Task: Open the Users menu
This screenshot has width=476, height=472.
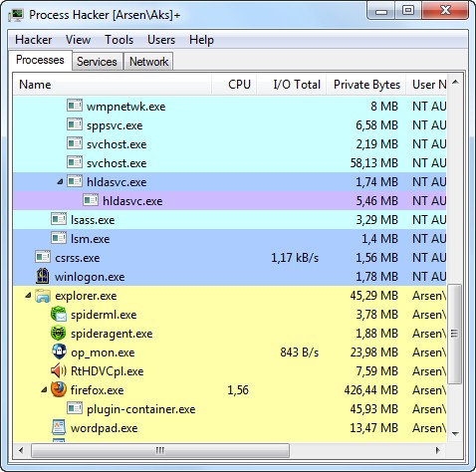Action: coord(161,40)
